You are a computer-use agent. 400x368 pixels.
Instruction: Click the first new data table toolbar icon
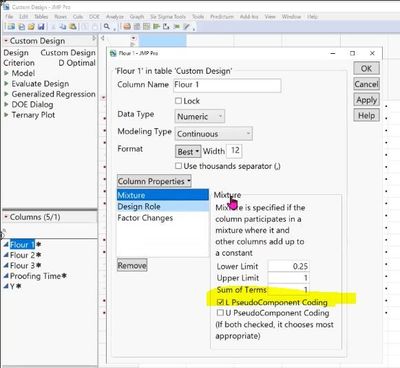pyautogui.click(x=11, y=27)
